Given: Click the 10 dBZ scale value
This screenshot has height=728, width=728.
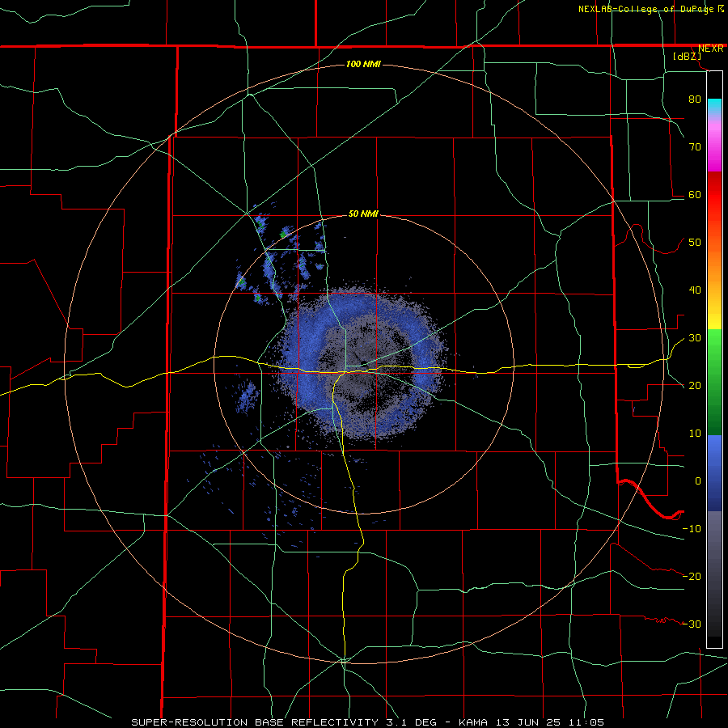Looking at the screenshot, I should click(695, 434).
